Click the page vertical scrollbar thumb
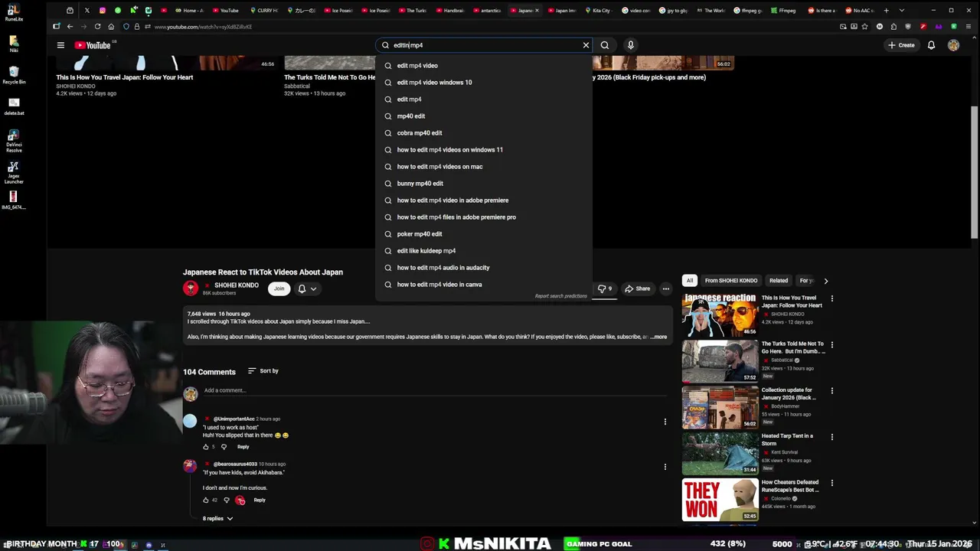 [x=975, y=174]
